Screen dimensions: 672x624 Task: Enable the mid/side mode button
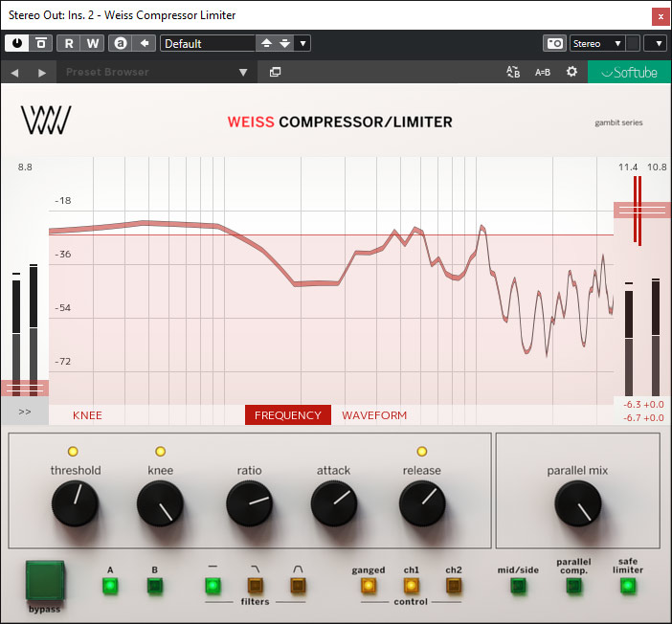[x=518, y=586]
